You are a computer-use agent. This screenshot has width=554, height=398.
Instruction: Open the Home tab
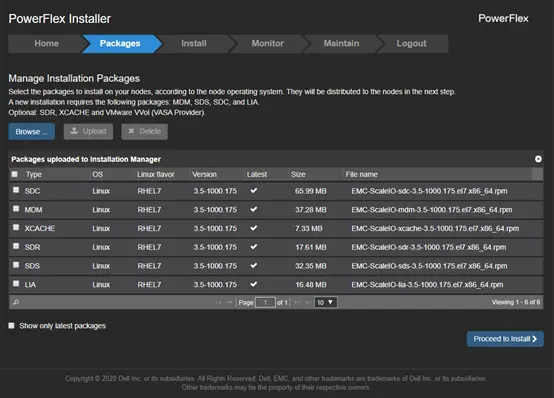point(46,43)
